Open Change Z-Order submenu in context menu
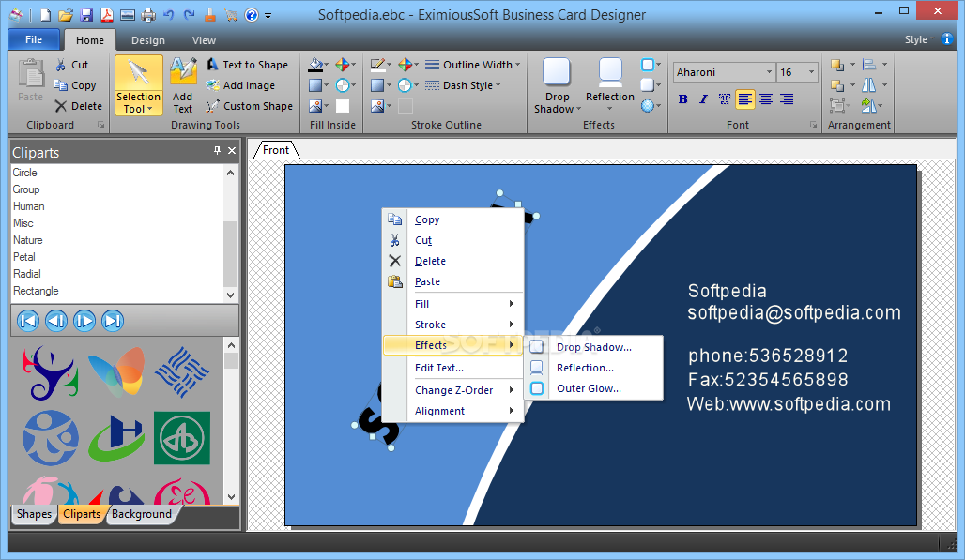 click(453, 390)
